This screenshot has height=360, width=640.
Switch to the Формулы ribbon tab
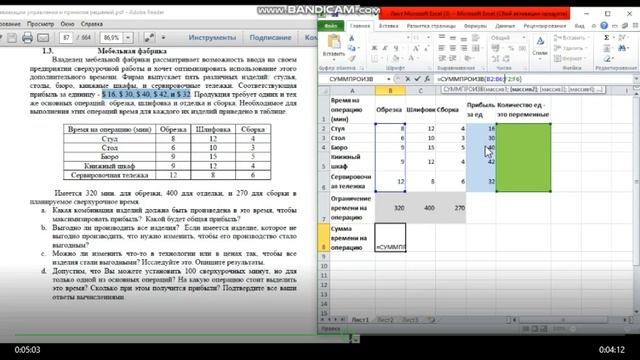click(476, 26)
